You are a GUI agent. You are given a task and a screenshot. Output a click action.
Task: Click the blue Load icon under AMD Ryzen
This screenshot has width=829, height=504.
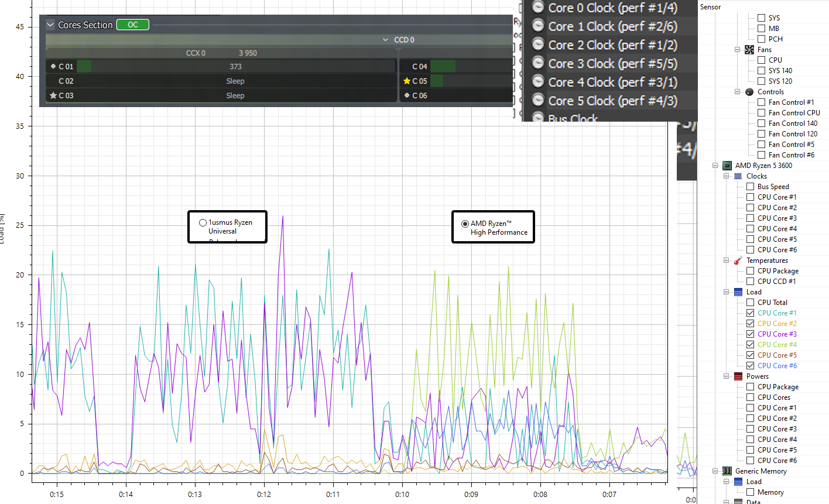click(738, 292)
